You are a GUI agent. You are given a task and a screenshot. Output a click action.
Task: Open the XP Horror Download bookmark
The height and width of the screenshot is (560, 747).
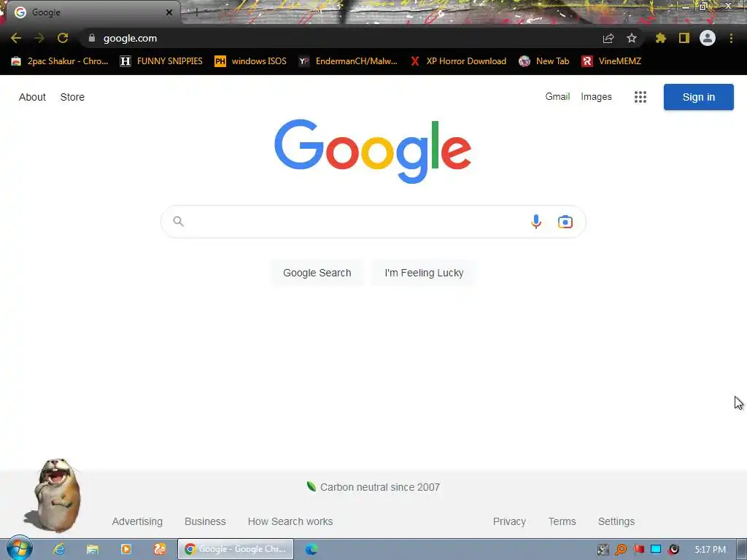(458, 61)
